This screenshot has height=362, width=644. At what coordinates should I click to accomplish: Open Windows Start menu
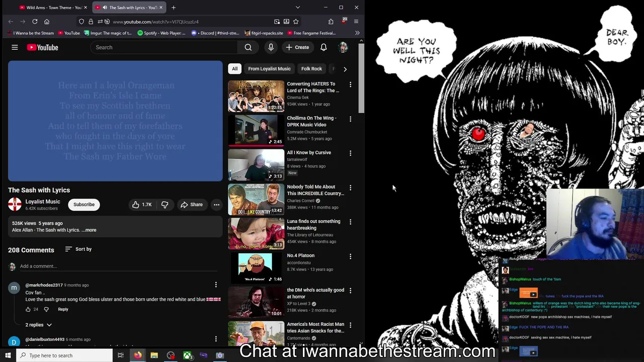[x=8, y=355]
